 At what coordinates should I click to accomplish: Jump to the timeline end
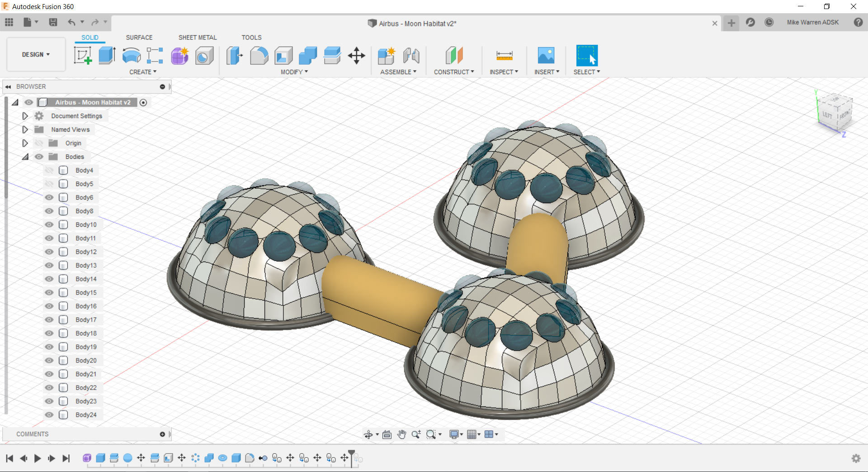(x=66, y=458)
